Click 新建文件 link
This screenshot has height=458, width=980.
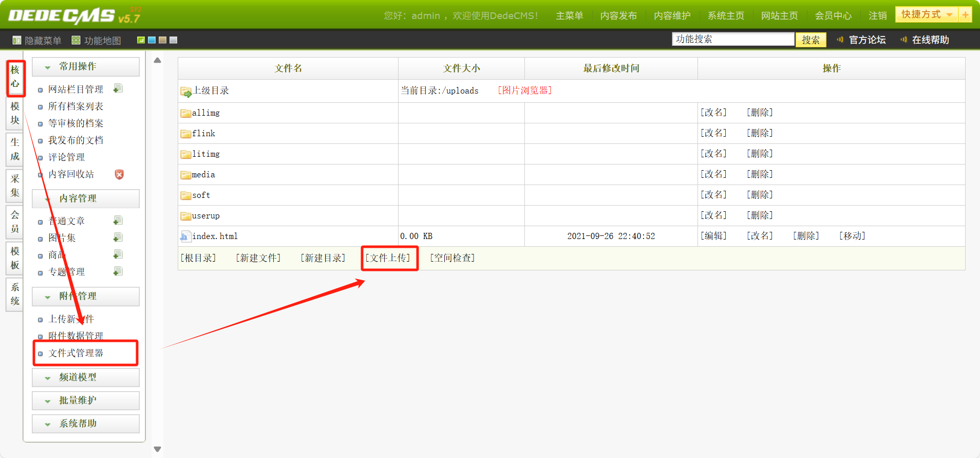tap(258, 258)
